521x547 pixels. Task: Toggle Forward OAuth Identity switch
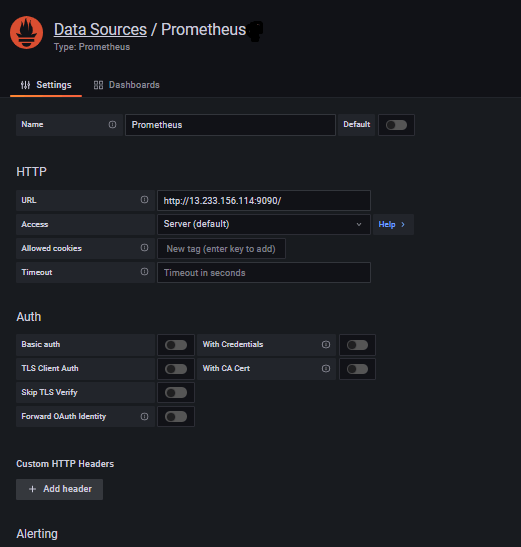point(176,417)
